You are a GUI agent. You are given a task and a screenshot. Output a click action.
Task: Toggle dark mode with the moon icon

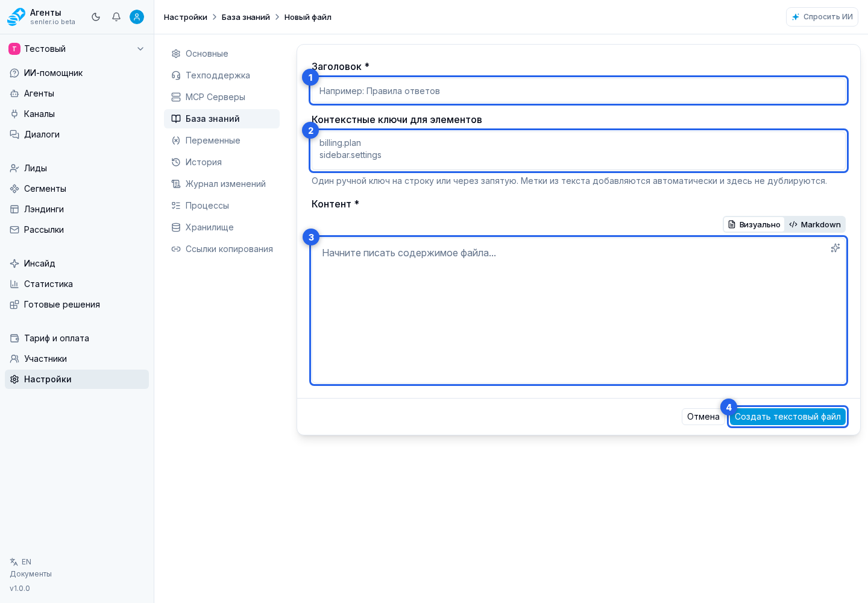pos(96,17)
